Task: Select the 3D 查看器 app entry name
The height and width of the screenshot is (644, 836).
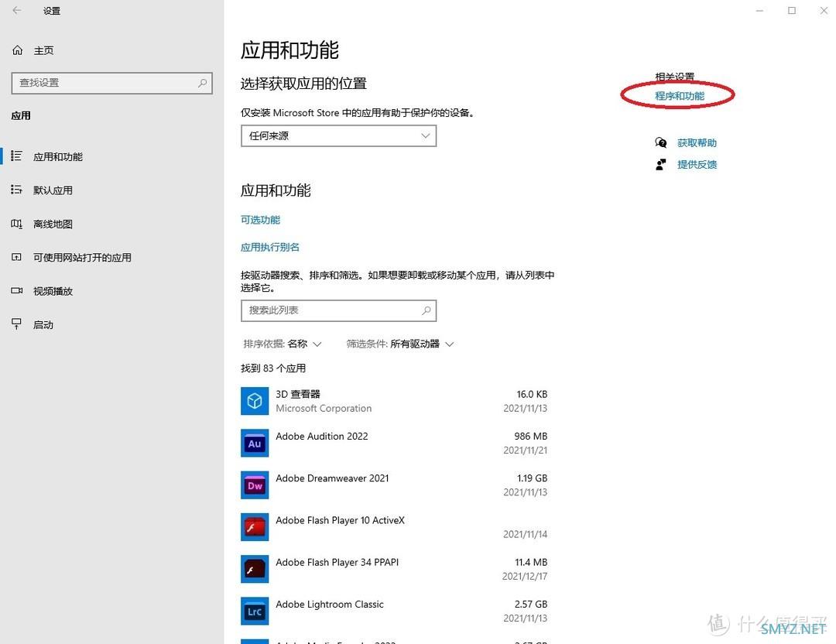Action: click(x=298, y=394)
